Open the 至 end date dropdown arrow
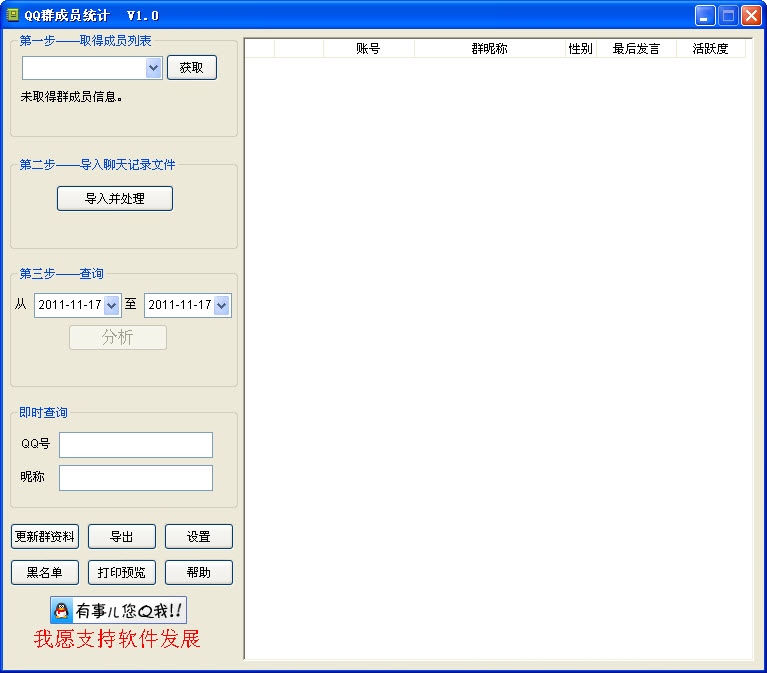This screenshot has width=767, height=673. pos(222,305)
